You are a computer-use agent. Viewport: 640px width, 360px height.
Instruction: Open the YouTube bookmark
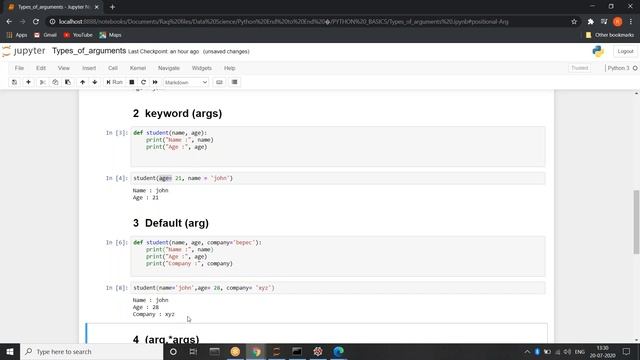click(78, 35)
